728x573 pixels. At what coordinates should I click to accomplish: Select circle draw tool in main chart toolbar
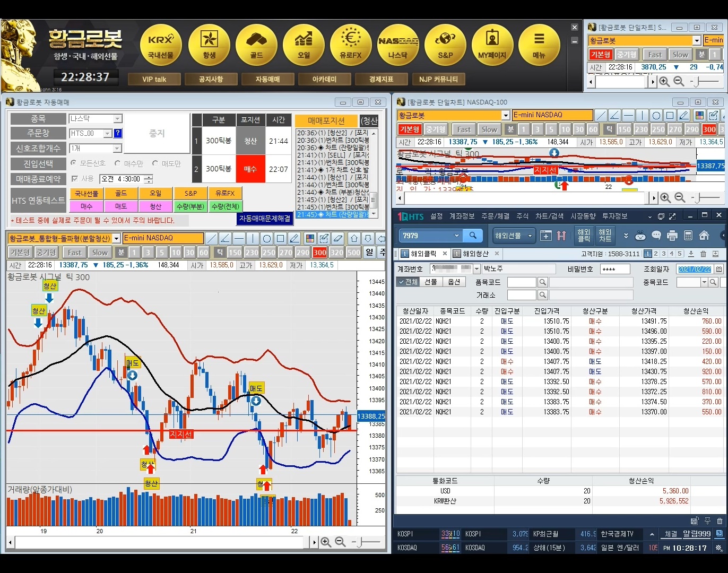pyautogui.click(x=267, y=238)
